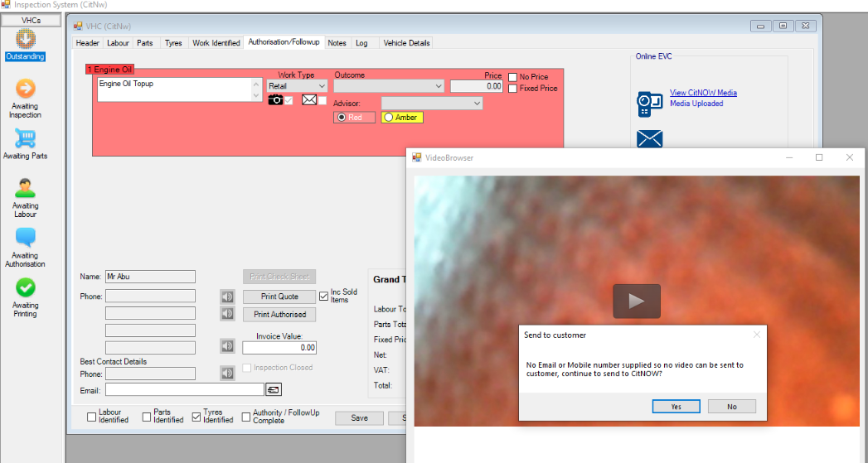Screen dimensions: 868x463
Task: Open the View CitNOW Media link
Action: (703, 93)
